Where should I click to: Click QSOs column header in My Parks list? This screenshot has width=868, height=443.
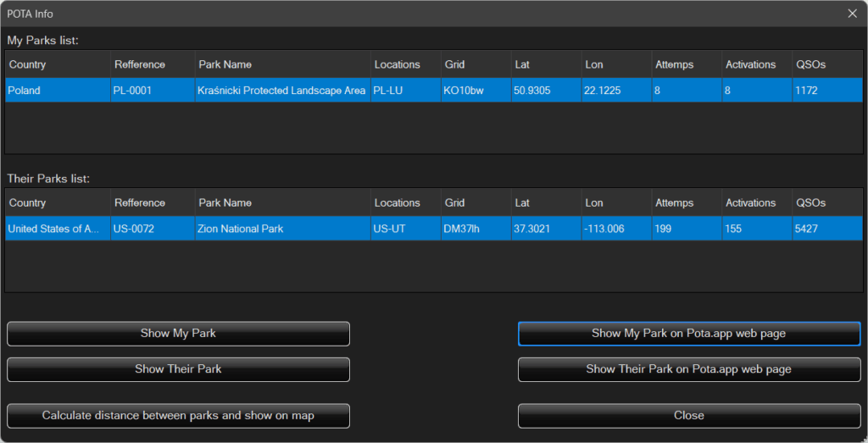click(x=826, y=64)
